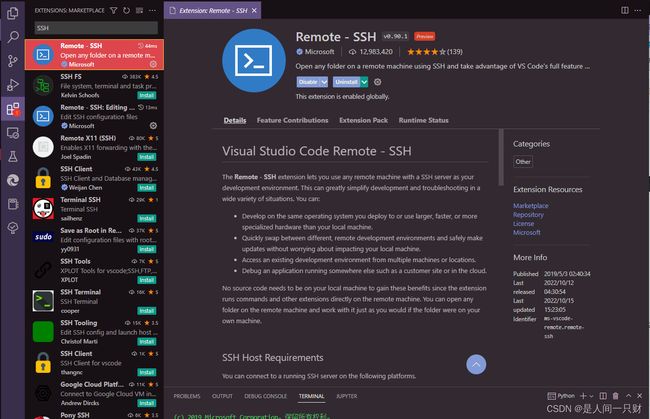This screenshot has width=650, height=419.
Task: Open the Testing flask view
Action: pos(13,156)
